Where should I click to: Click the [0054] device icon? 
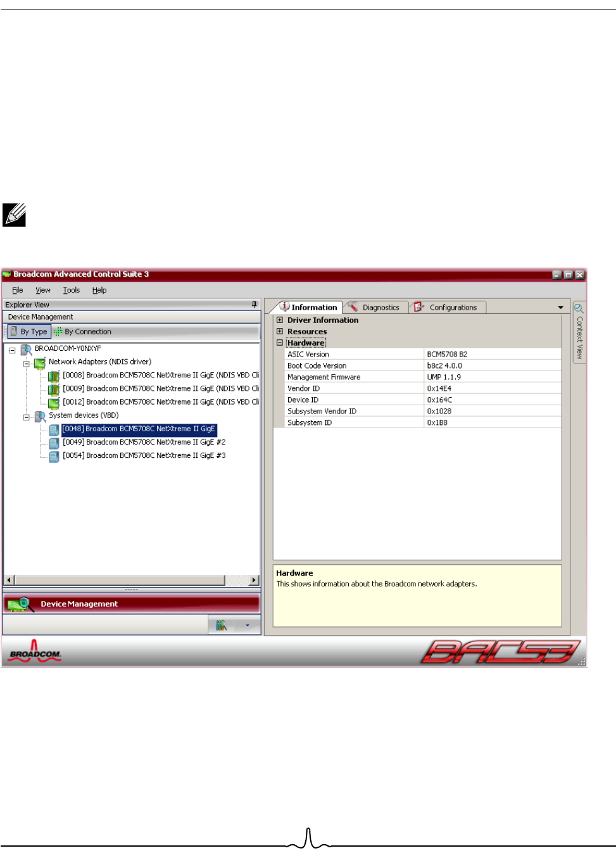pos(54,456)
